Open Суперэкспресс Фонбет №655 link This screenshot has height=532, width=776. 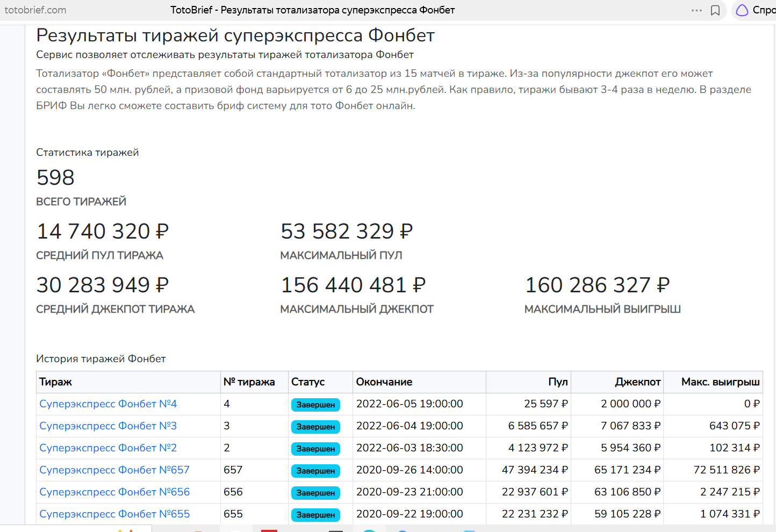point(114,514)
